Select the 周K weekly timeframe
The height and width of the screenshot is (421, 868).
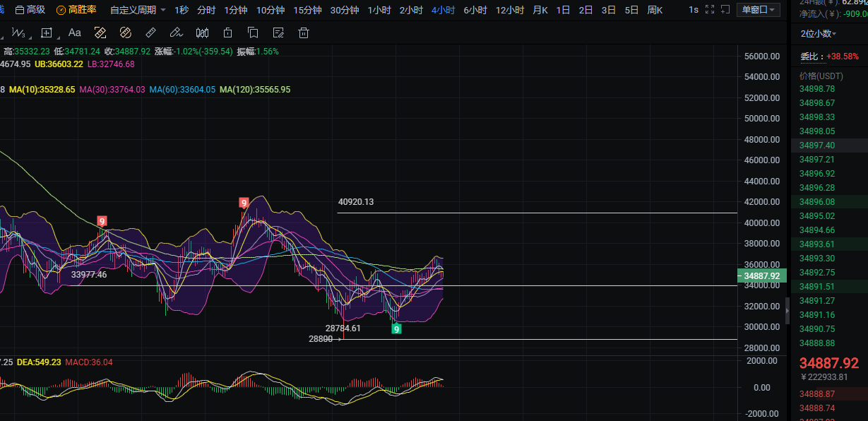655,10
